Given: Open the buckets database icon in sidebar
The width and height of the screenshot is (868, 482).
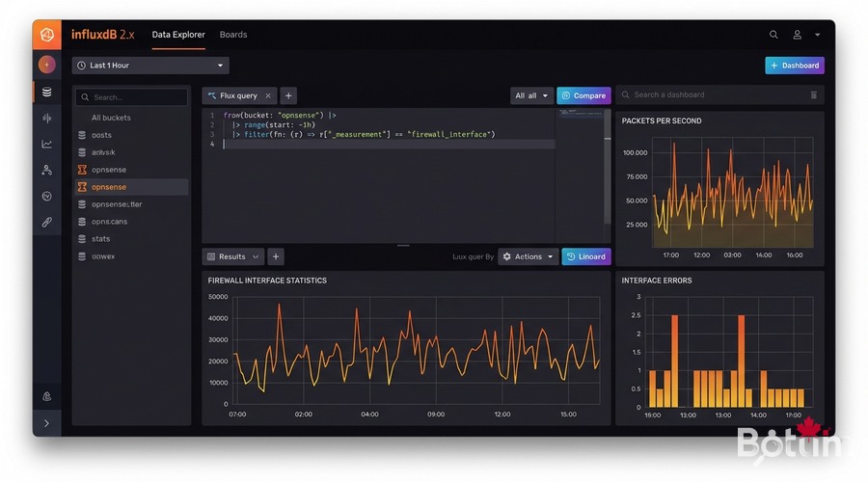Looking at the screenshot, I should [47, 92].
